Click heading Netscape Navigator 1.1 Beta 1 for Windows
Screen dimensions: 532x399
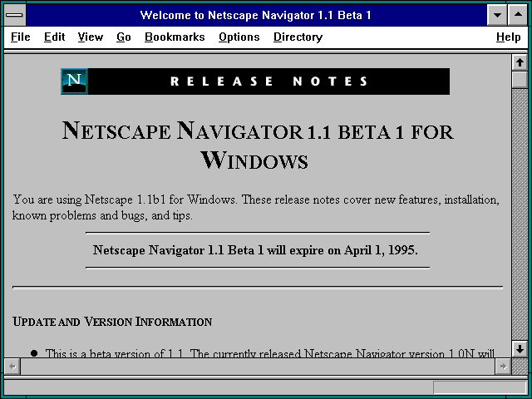point(258,145)
